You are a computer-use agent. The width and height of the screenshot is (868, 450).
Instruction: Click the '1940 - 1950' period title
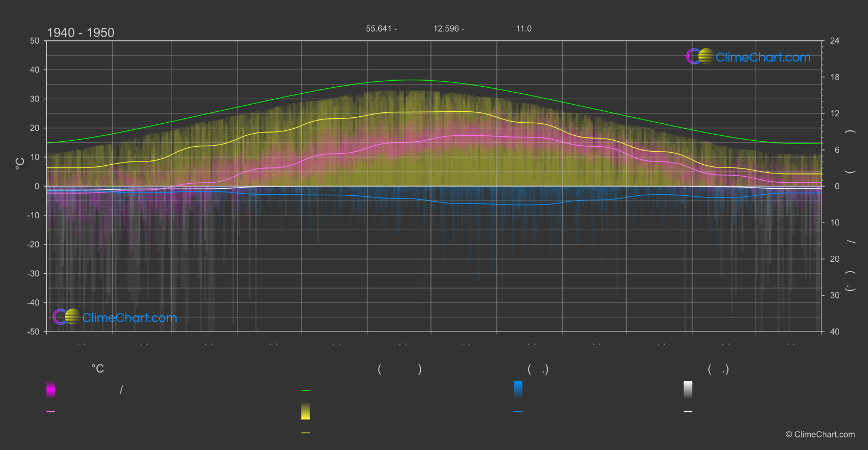point(81,33)
